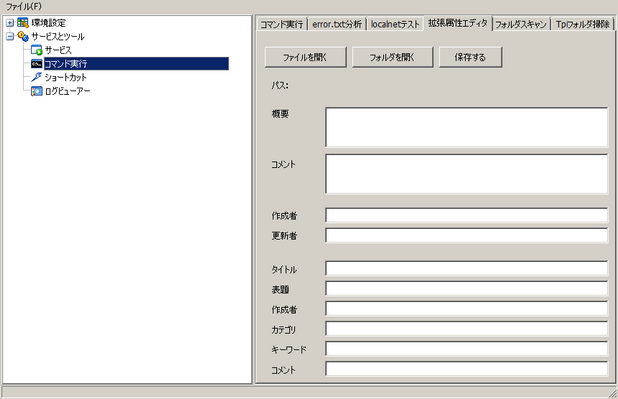This screenshot has width=618, height=399.
Task: Focus the カテゴリ field
Action: point(467,329)
